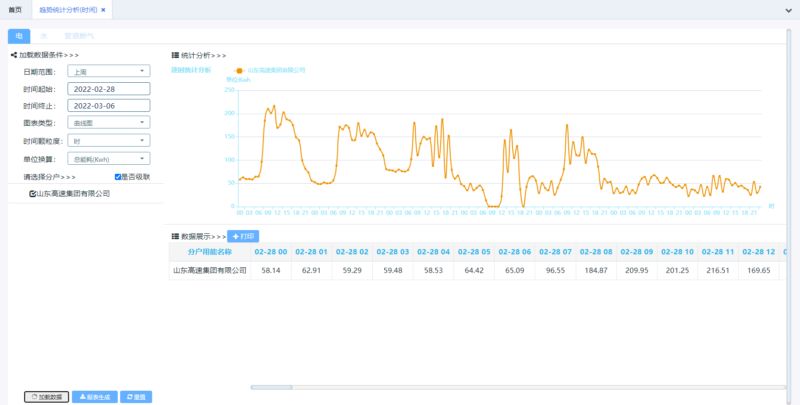Switch to the 首页 tab
Image resolution: width=800 pixels, height=405 pixels.
pyautogui.click(x=15, y=9)
